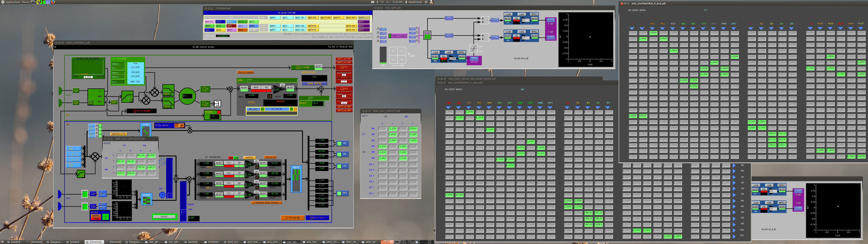Adjust the LSC GAIN slider

pyautogui.click(x=272, y=80)
